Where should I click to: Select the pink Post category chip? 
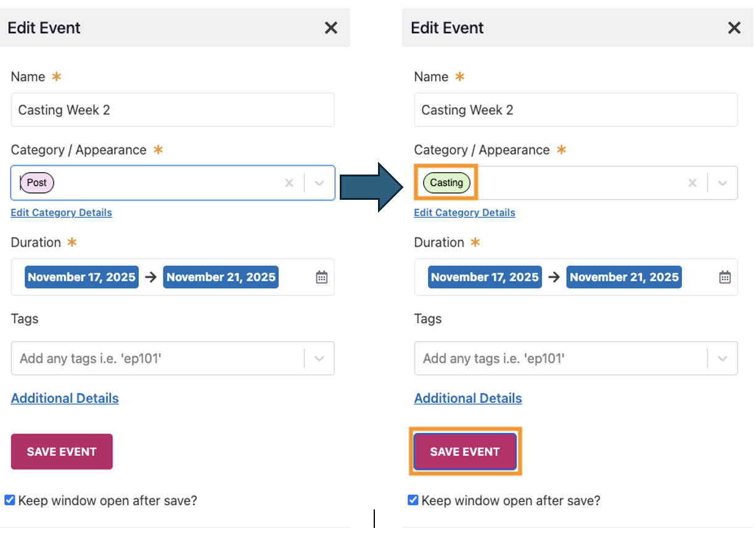[x=37, y=183]
